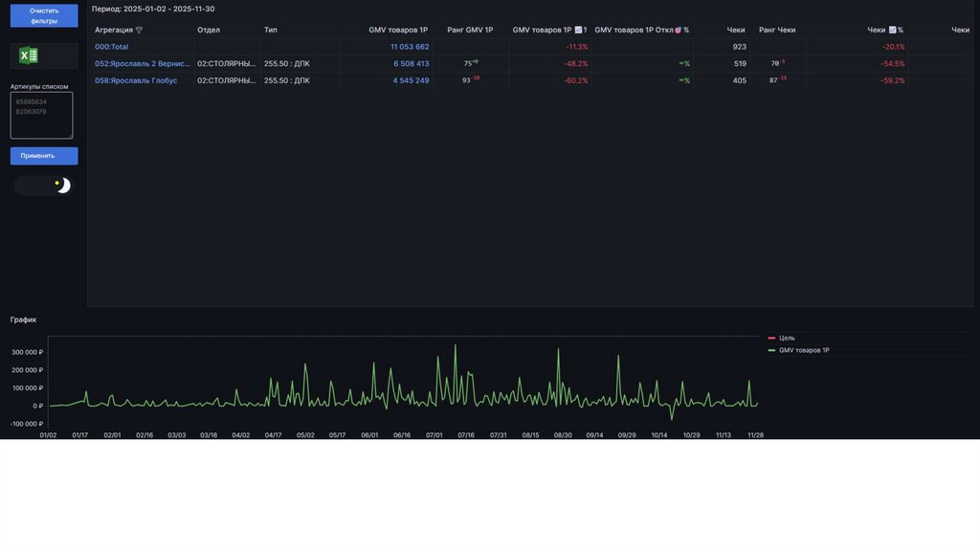Export table with the Excel icon
Image resolution: width=980 pixels, height=549 pixels.
pyautogui.click(x=30, y=56)
